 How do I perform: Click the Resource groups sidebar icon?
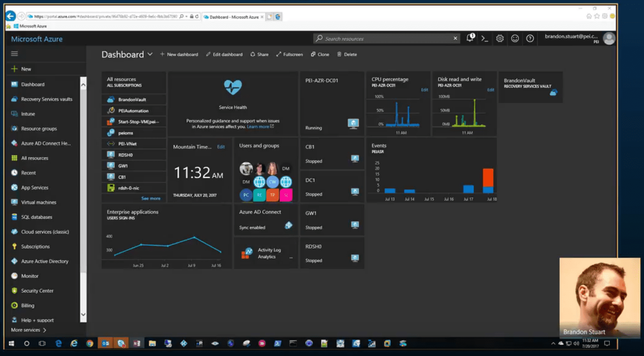pyautogui.click(x=14, y=129)
